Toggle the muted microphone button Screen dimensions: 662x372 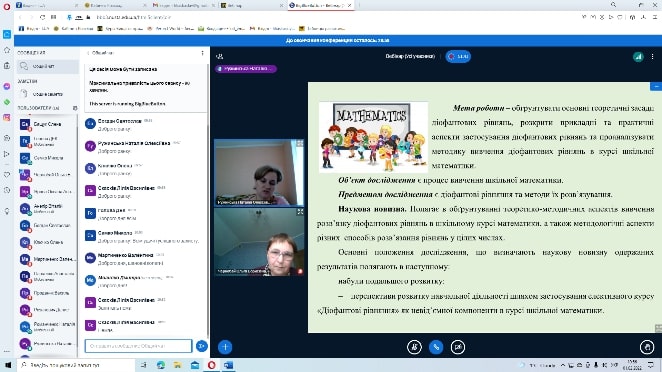(x=414, y=347)
